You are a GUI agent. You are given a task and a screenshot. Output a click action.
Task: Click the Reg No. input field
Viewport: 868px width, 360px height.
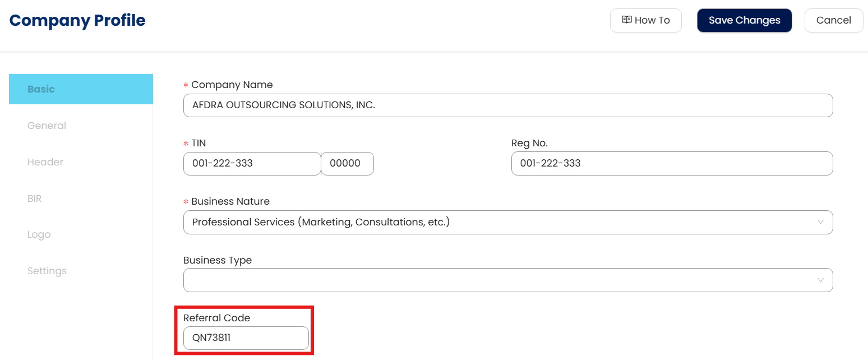coord(672,164)
